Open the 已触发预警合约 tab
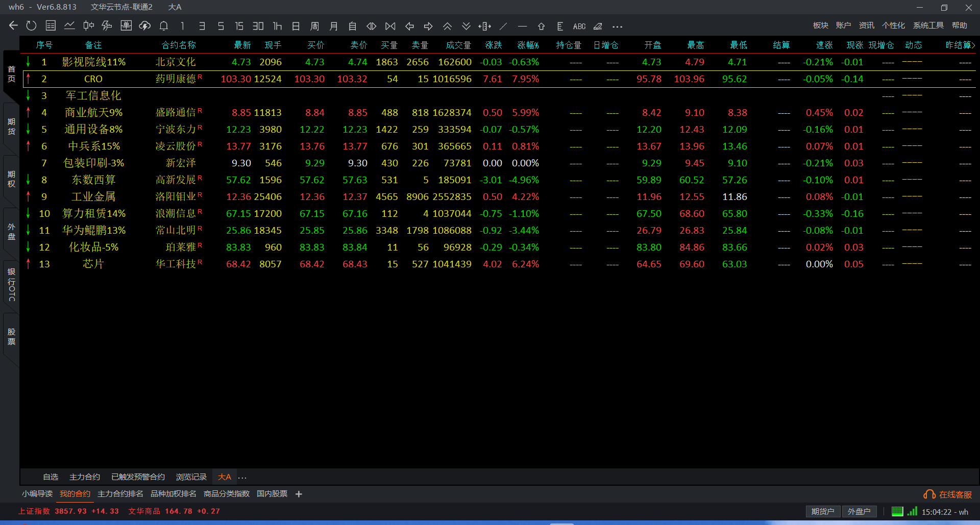The image size is (980, 525). coord(138,477)
